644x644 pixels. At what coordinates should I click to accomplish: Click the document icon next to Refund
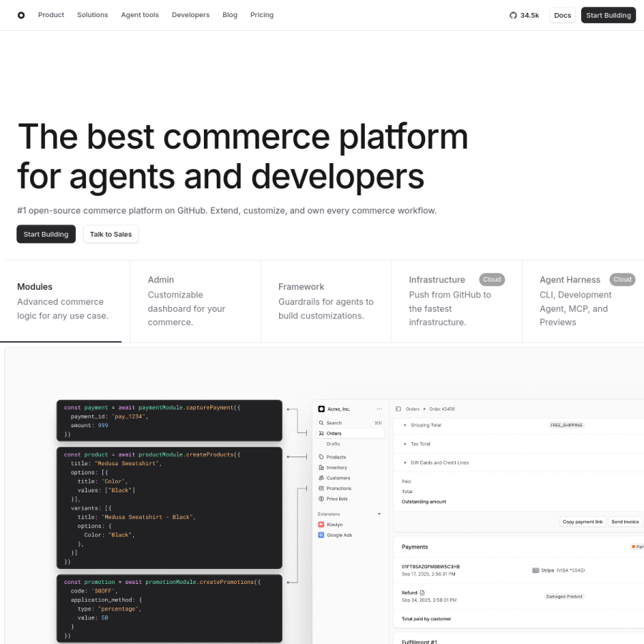(422, 593)
